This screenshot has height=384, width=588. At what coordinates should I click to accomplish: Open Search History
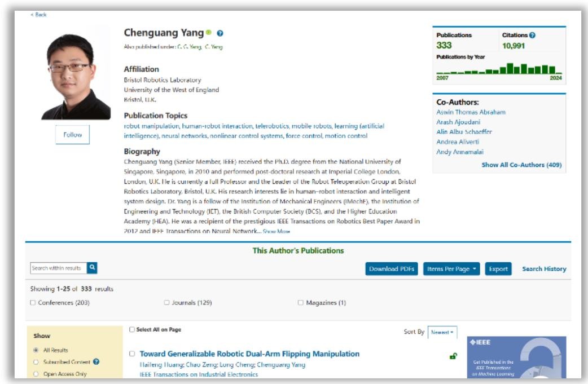[x=544, y=269]
